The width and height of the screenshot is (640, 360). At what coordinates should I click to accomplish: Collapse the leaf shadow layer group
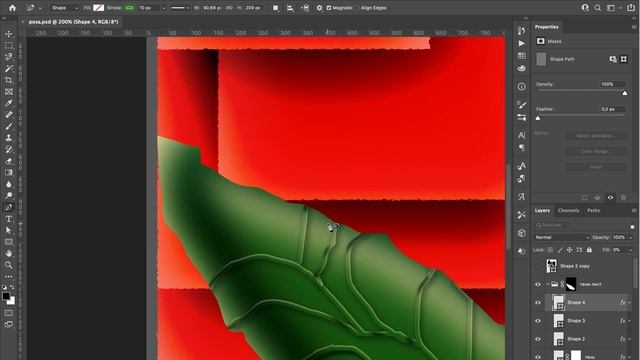click(x=548, y=284)
